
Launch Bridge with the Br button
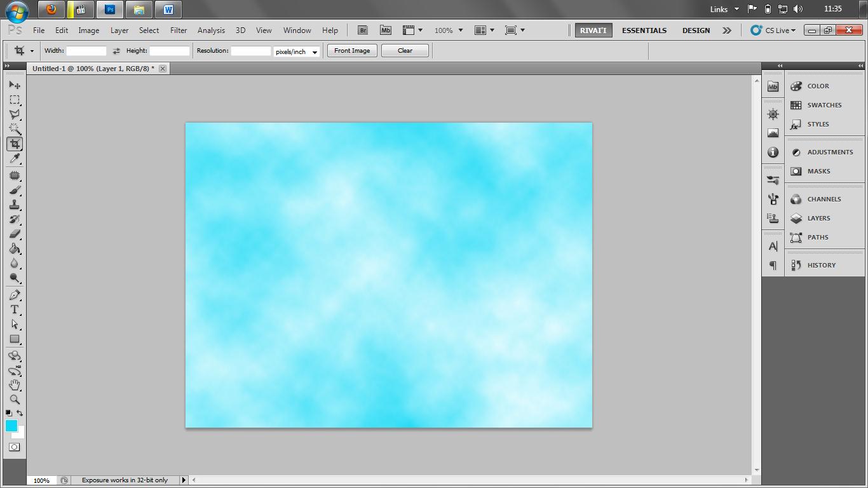click(x=363, y=30)
